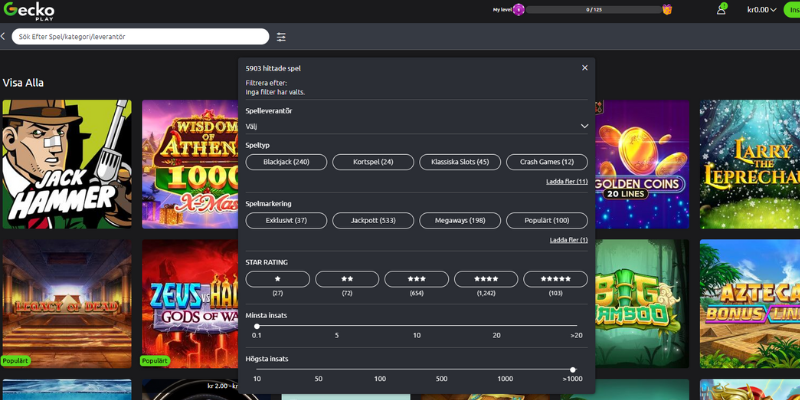Close the game filter panel
This screenshot has width=800, height=400.
[585, 68]
